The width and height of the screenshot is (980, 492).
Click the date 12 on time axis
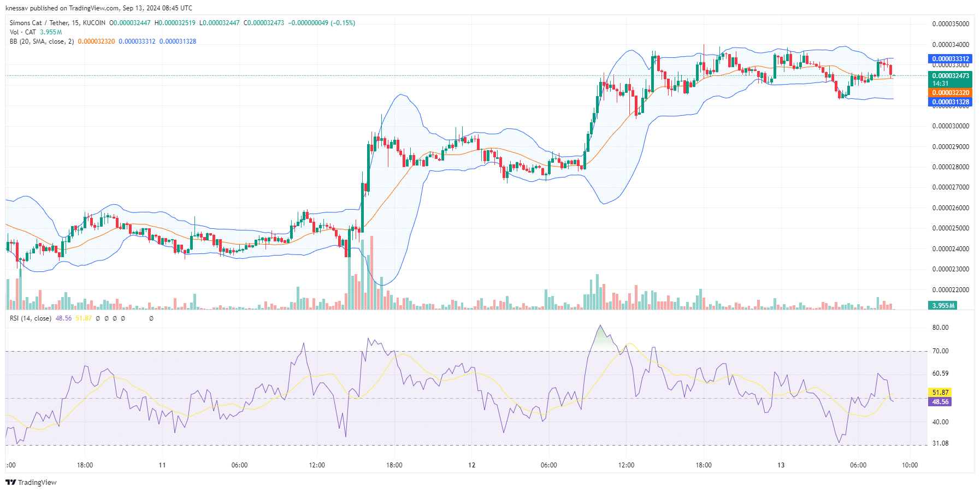[471, 465]
